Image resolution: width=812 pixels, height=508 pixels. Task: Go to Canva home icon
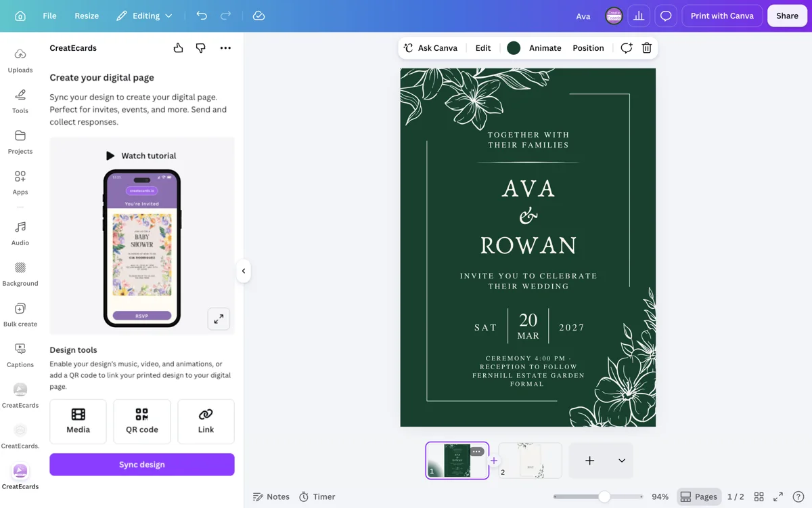20,16
